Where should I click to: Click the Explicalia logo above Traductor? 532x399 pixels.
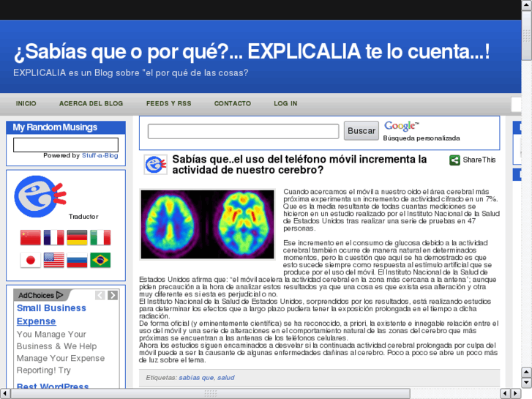(40, 196)
